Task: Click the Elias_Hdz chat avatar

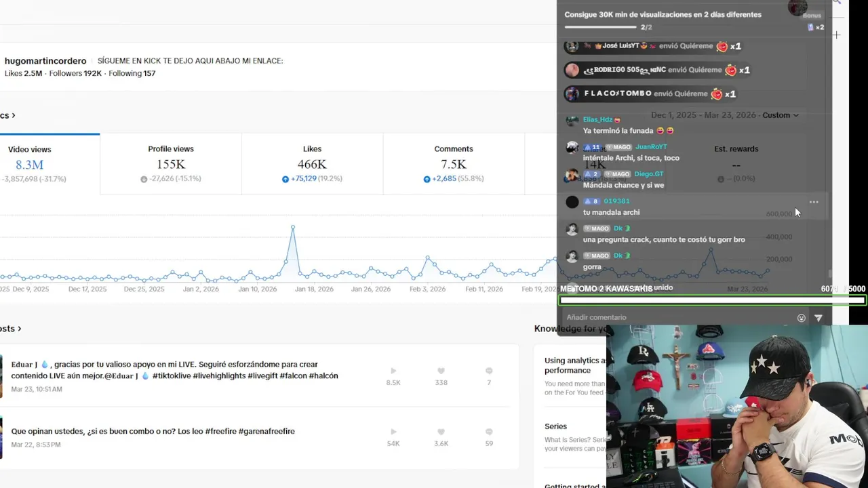Action: (x=572, y=121)
